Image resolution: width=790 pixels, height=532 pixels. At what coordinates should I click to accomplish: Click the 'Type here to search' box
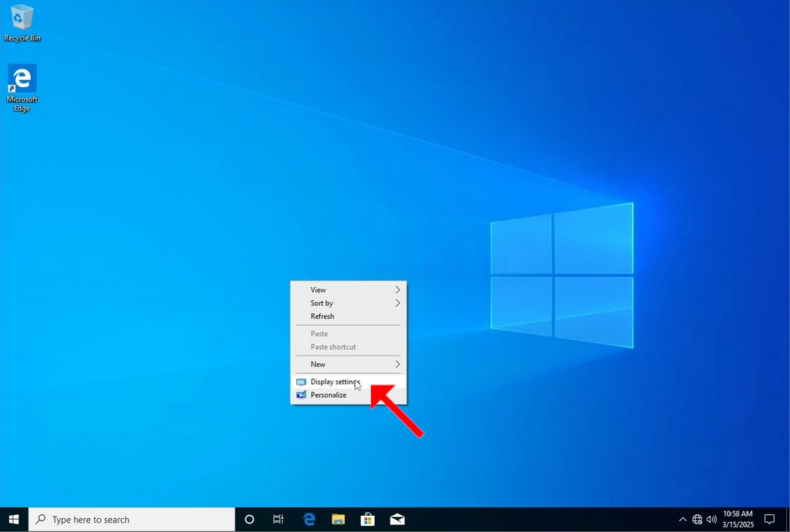pyautogui.click(x=132, y=520)
